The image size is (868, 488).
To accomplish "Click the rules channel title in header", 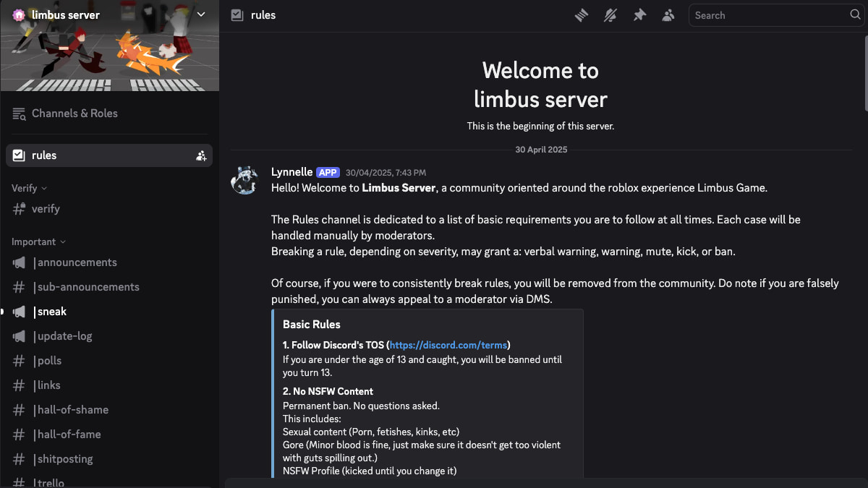I will pos(263,15).
